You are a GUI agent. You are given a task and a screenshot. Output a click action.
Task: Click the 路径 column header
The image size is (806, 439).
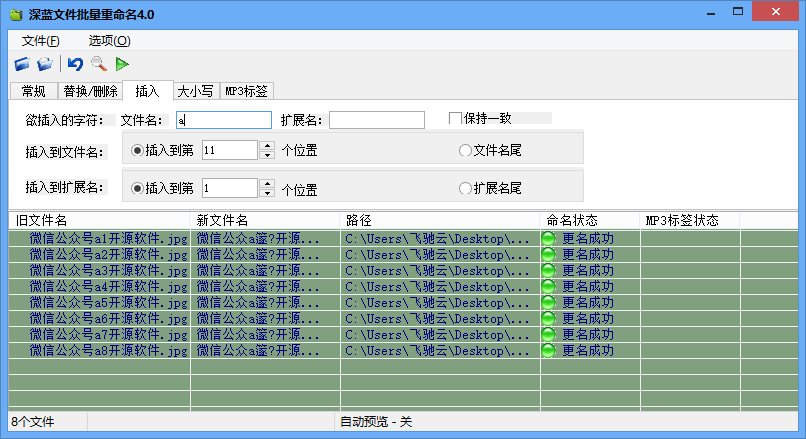click(x=439, y=221)
